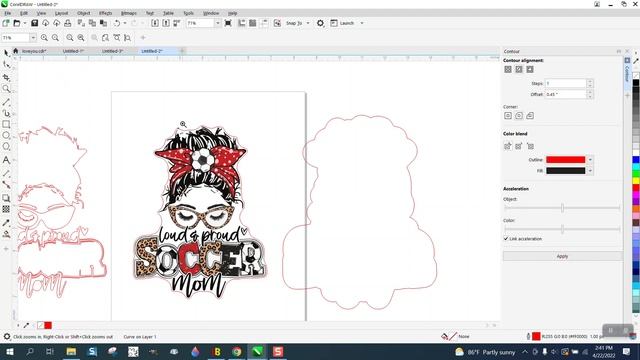This screenshot has height=360, width=640.
Task: Open the Fill color dropdown
Action: 590,171
